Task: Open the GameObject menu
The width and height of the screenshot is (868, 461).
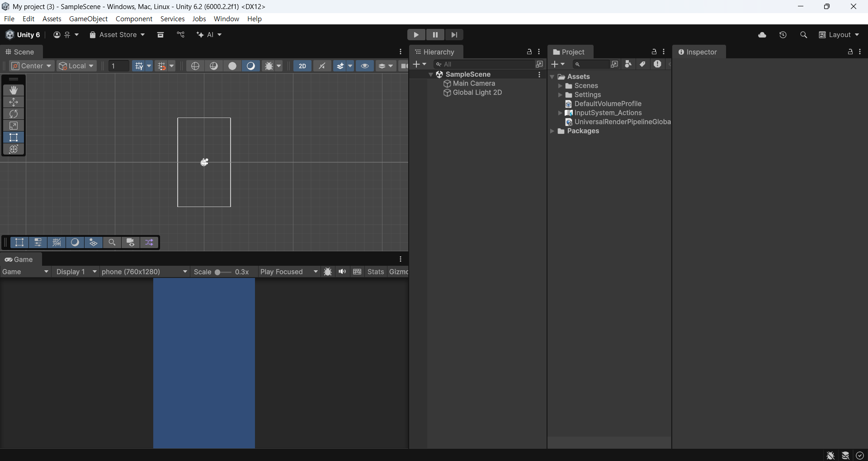Action: 88,19
